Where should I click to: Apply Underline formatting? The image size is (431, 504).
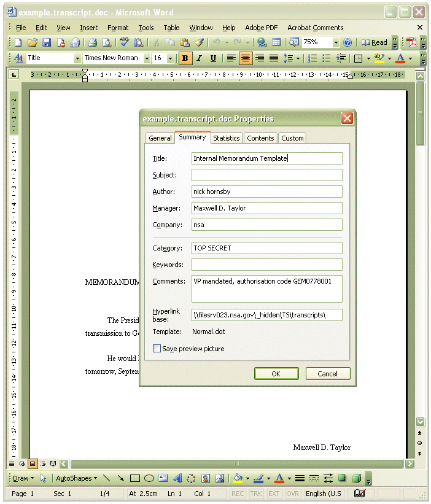pos(213,58)
